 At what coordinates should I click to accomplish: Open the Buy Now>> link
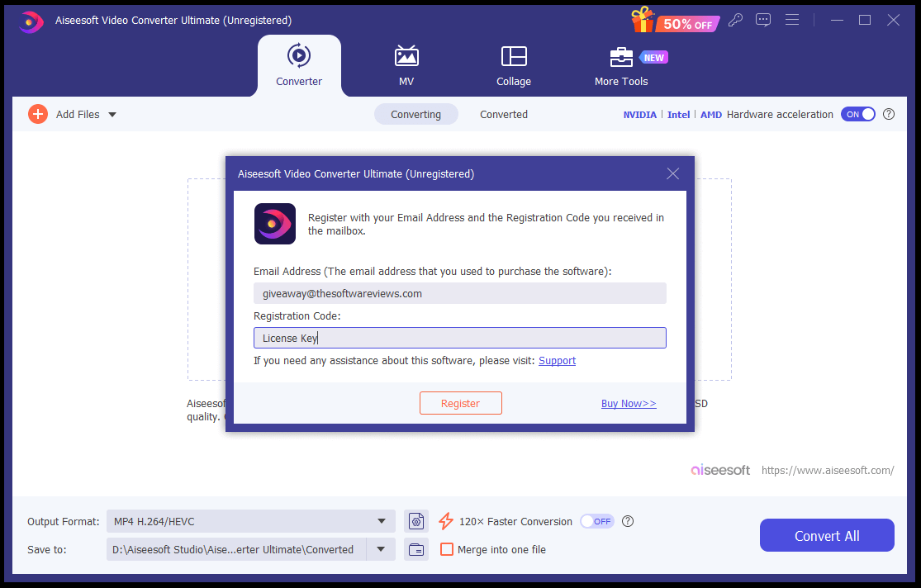pyautogui.click(x=629, y=404)
